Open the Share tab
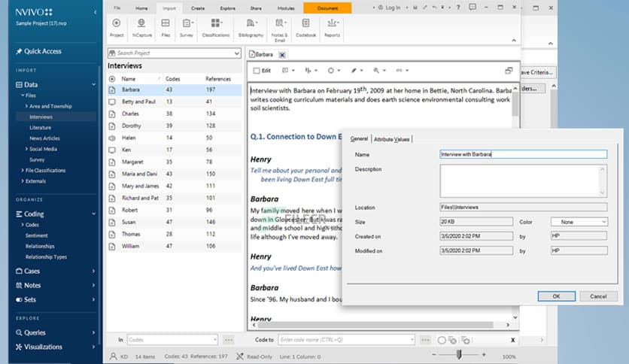 coord(256,8)
